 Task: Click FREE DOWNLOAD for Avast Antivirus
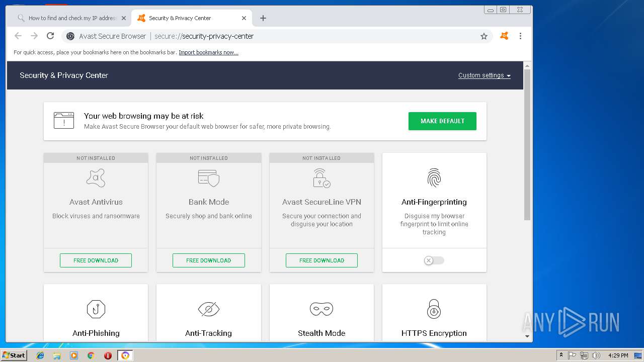(96, 260)
